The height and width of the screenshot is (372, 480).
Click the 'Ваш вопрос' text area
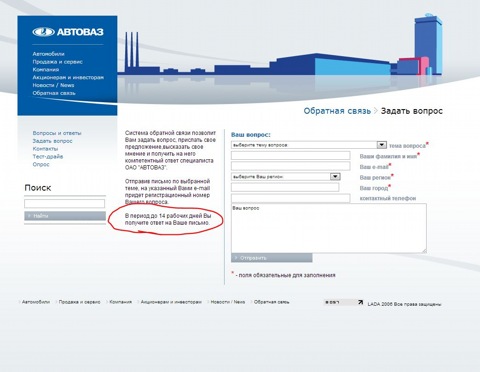pos(329,228)
